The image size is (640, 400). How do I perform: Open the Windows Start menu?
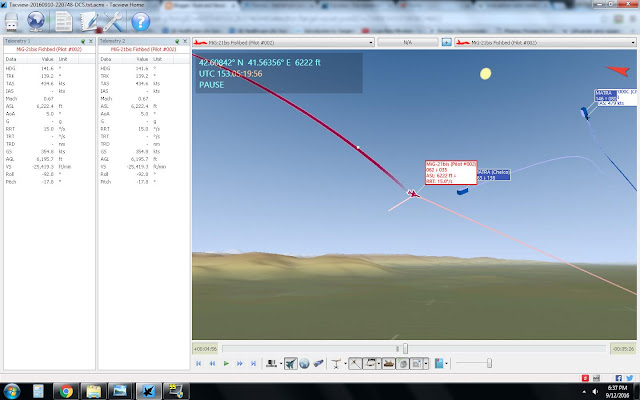[12, 391]
